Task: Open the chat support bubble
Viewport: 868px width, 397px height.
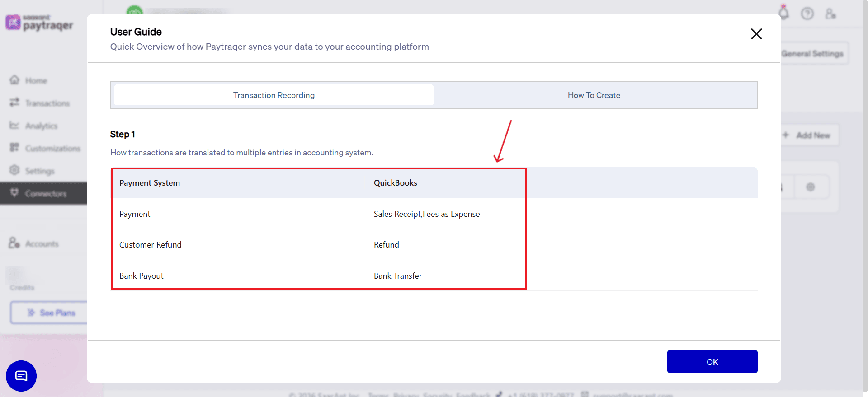Action: point(21,376)
